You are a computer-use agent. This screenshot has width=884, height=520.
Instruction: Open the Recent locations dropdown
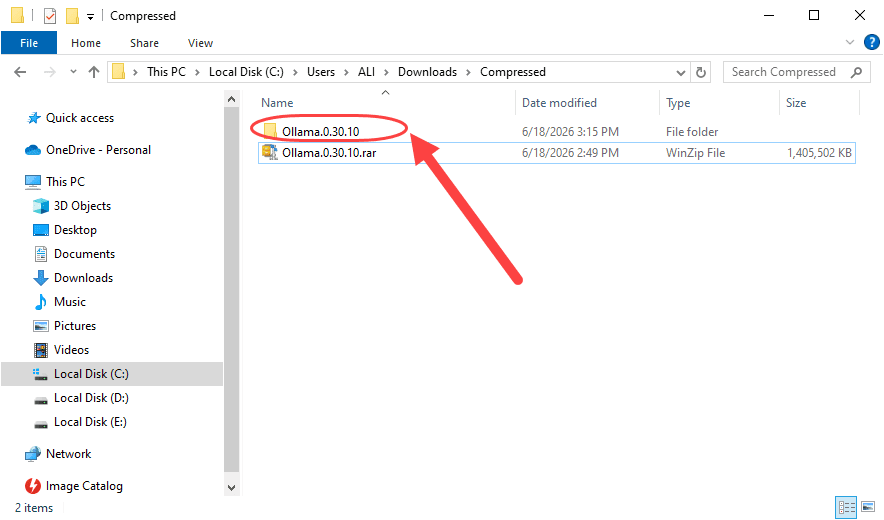tap(73, 72)
